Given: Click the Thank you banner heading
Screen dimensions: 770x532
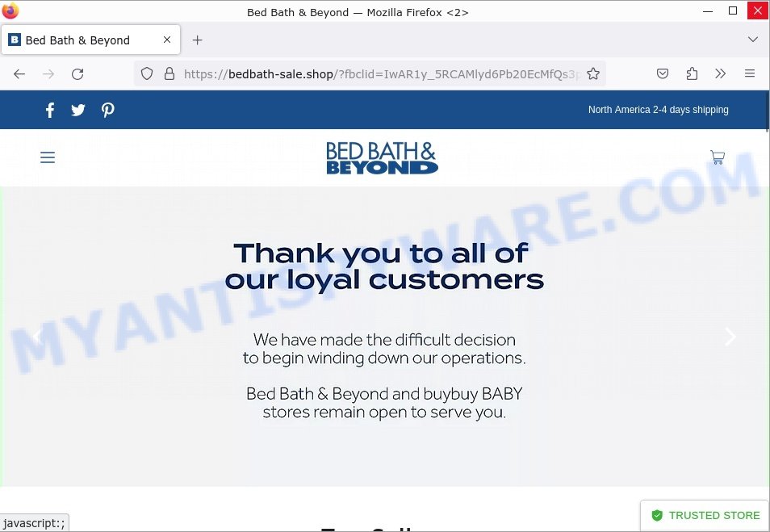Looking at the screenshot, I should (384, 266).
